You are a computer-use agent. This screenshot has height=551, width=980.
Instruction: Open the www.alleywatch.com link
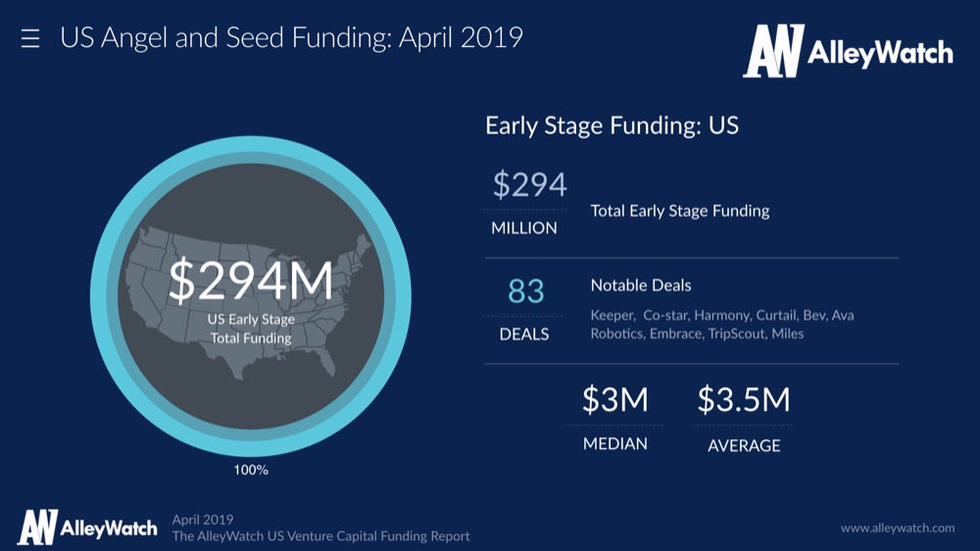coord(897,527)
